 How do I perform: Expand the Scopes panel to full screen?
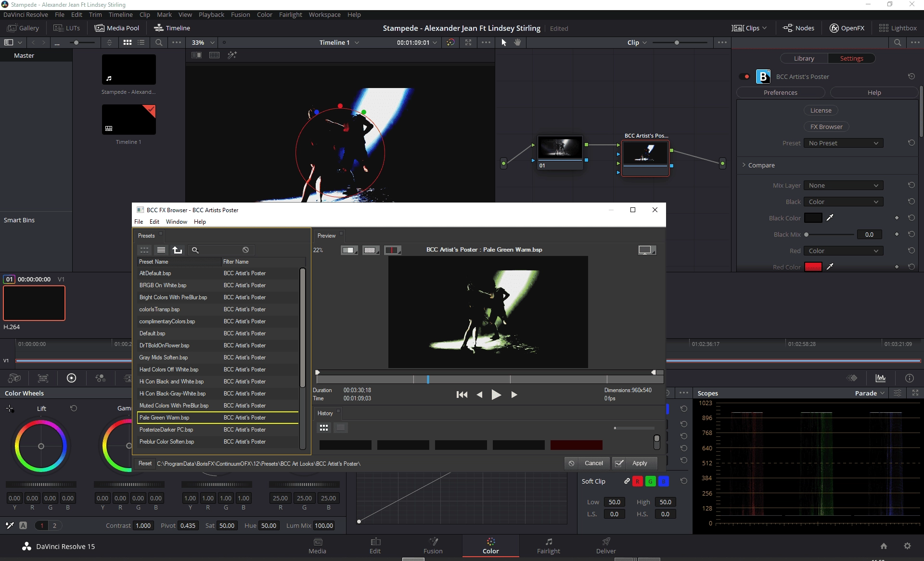tap(915, 393)
